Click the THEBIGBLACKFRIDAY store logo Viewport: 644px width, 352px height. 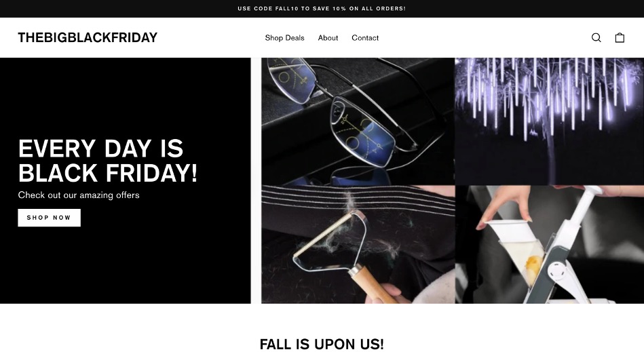tap(88, 37)
